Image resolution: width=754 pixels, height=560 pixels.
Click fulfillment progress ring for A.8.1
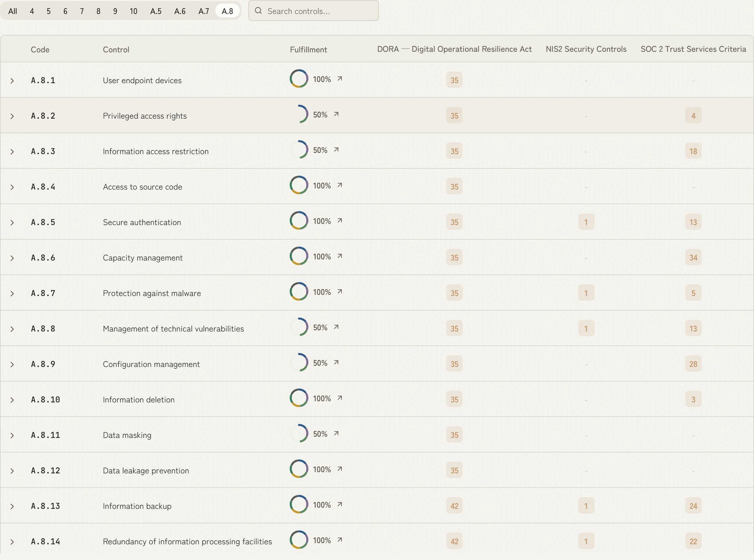click(299, 79)
